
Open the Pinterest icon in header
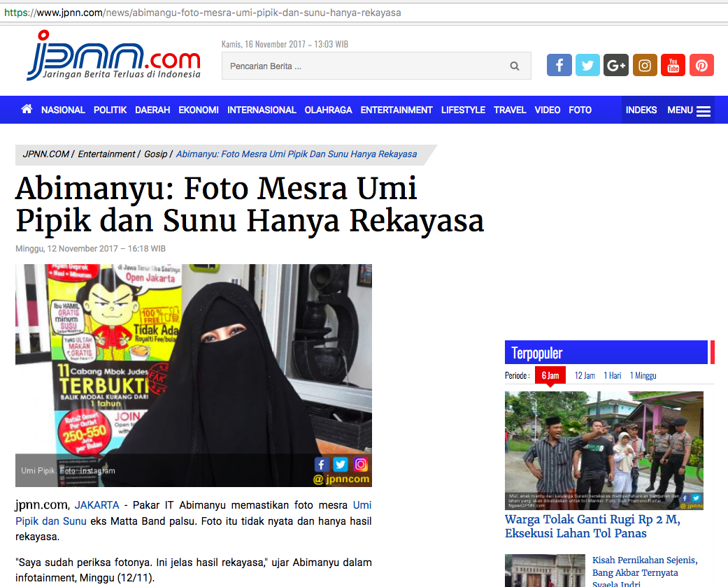pos(701,65)
